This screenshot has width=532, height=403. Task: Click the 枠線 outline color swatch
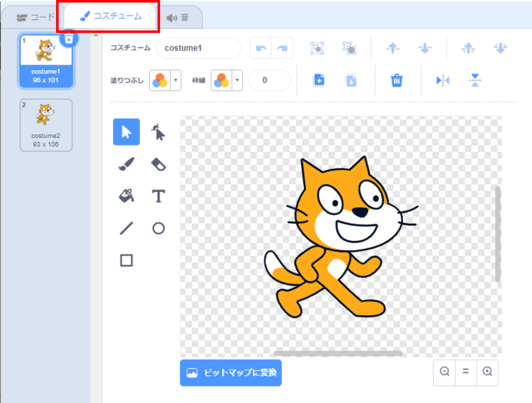coord(221,81)
